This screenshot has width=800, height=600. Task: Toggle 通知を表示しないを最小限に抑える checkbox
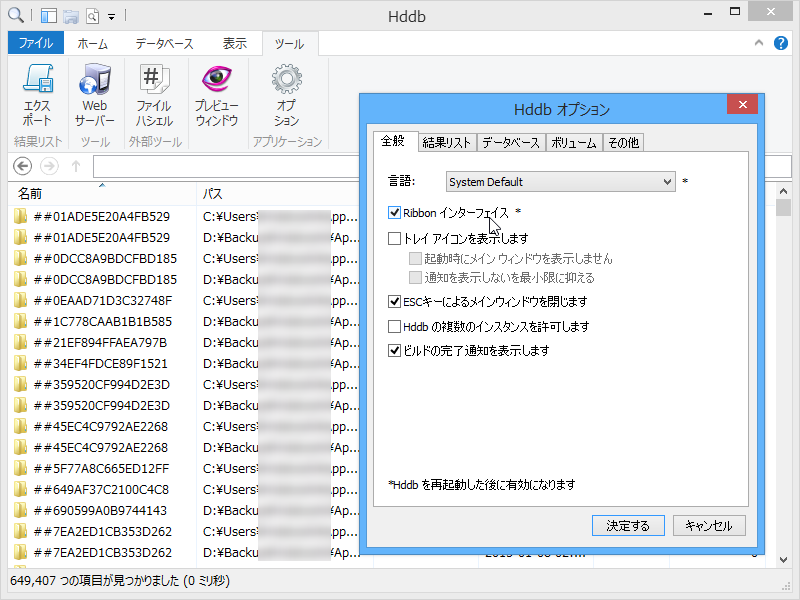click(415, 278)
